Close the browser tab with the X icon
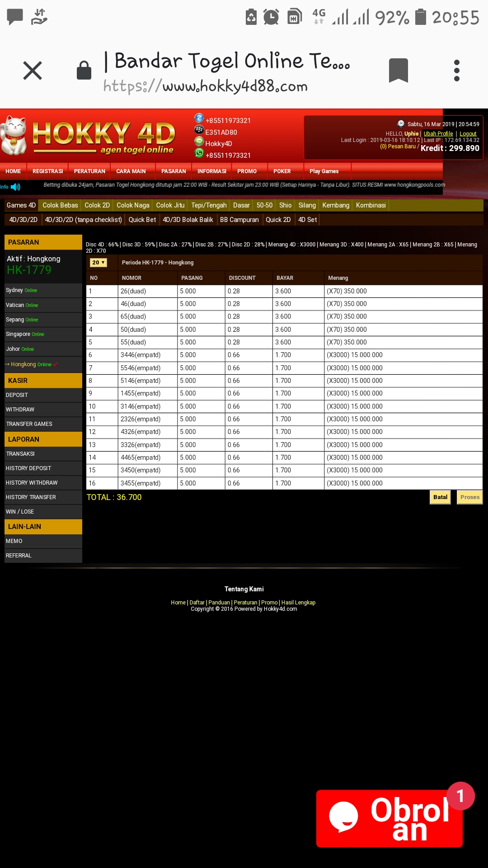 point(33,71)
